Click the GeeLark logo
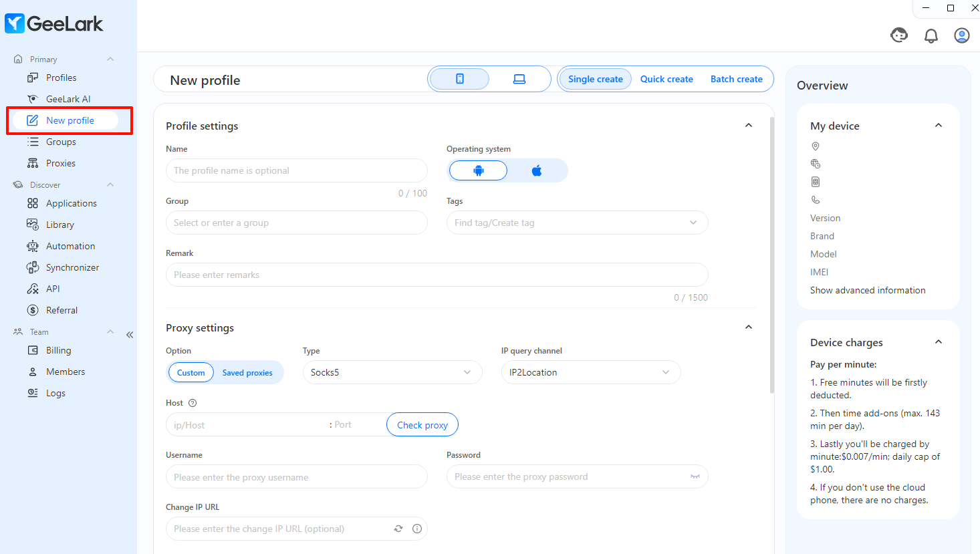 tap(54, 23)
